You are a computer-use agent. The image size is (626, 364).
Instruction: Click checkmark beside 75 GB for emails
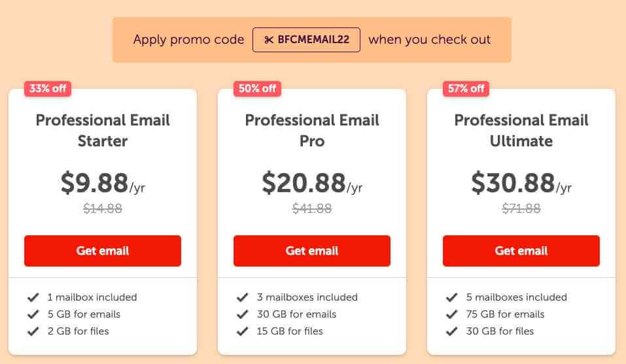pyautogui.click(x=451, y=314)
